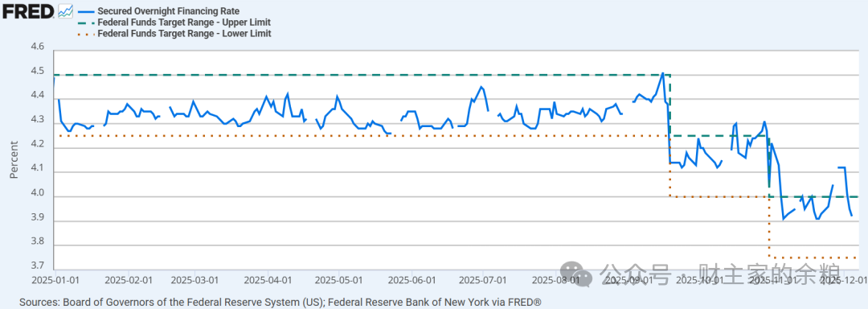The image size is (868, 309).
Task: Click the 2025-07-01 x-axis date
Action: pos(483,280)
